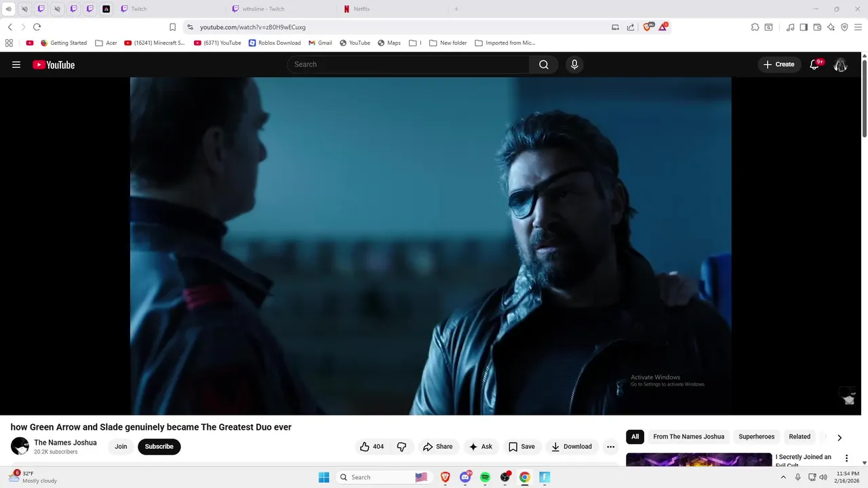Image resolution: width=868 pixels, height=488 pixels.
Task: Click the Create button
Action: point(778,64)
